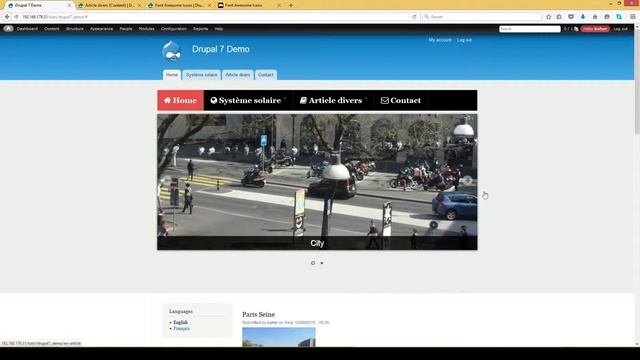Click the Firefox search box
Image resolution: width=640 pixels, height=360 pixels.
[x=482, y=17]
